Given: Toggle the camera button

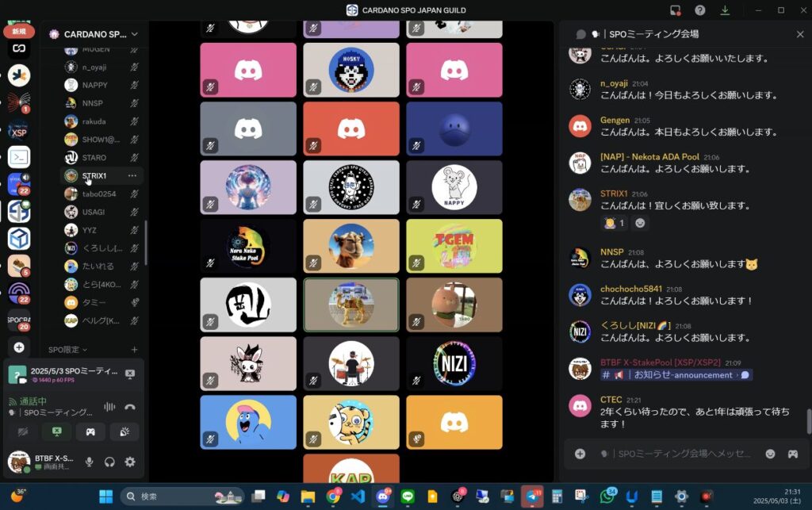Looking at the screenshot, I should click(x=23, y=431).
